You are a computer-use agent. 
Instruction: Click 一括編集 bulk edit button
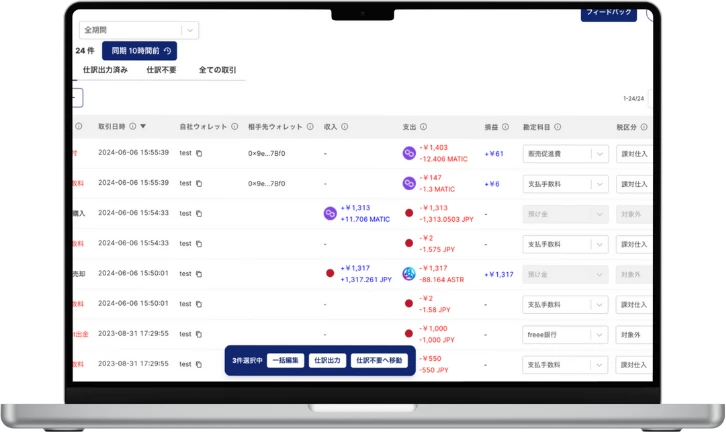coord(285,360)
